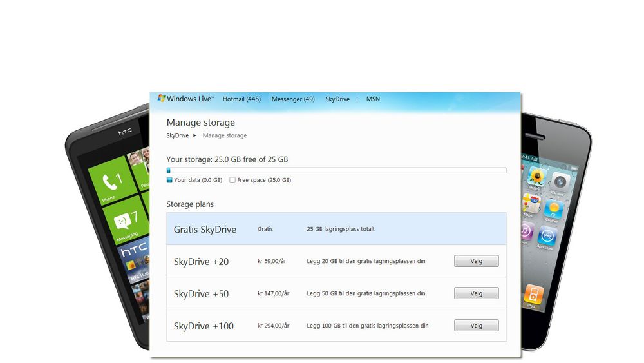Tap the Weather icon on iPhone
This screenshot has height=363, width=644.
pos(553,208)
